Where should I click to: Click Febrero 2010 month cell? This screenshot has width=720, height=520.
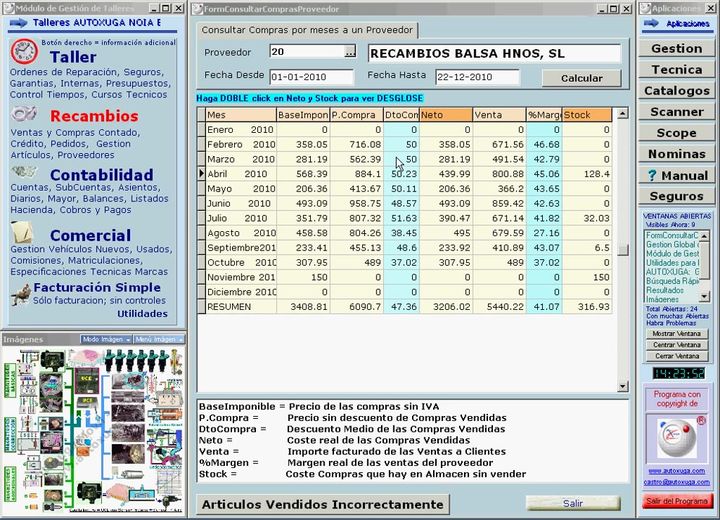tap(241, 145)
